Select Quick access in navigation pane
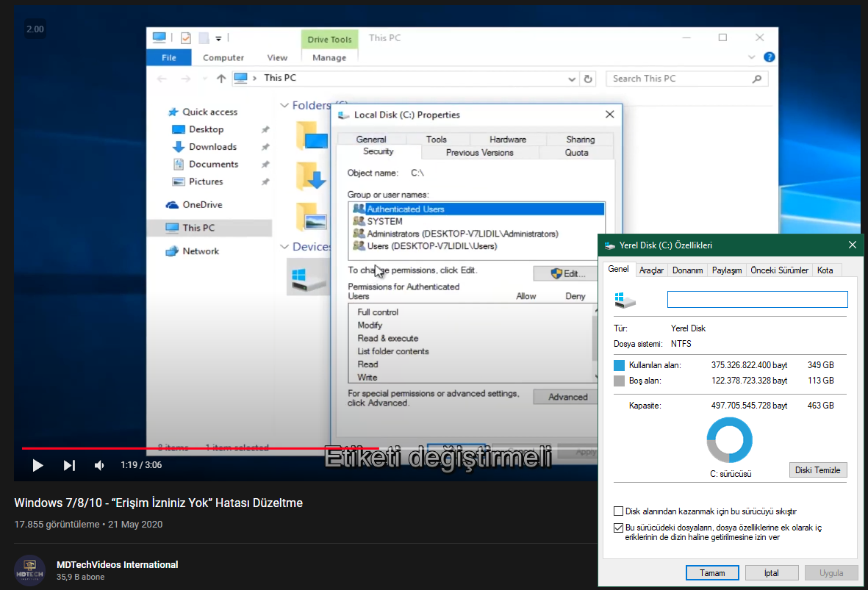The image size is (868, 590). [209, 112]
